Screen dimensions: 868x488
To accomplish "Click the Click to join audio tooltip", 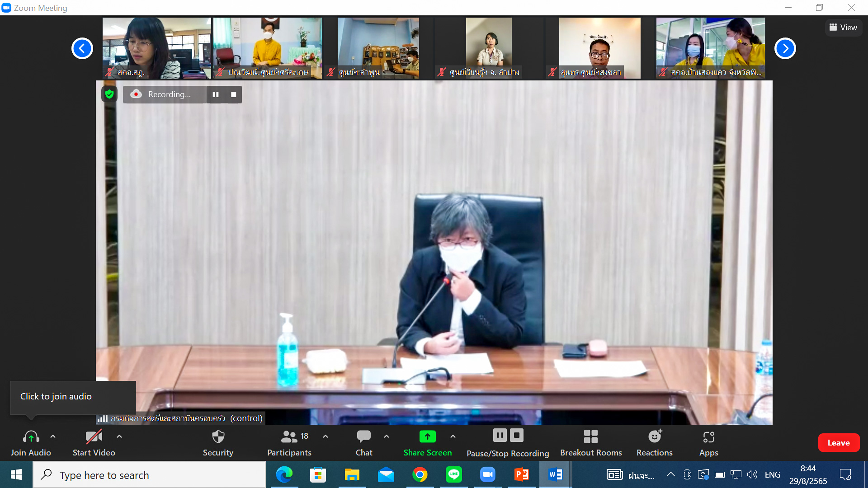I will 73,397.
